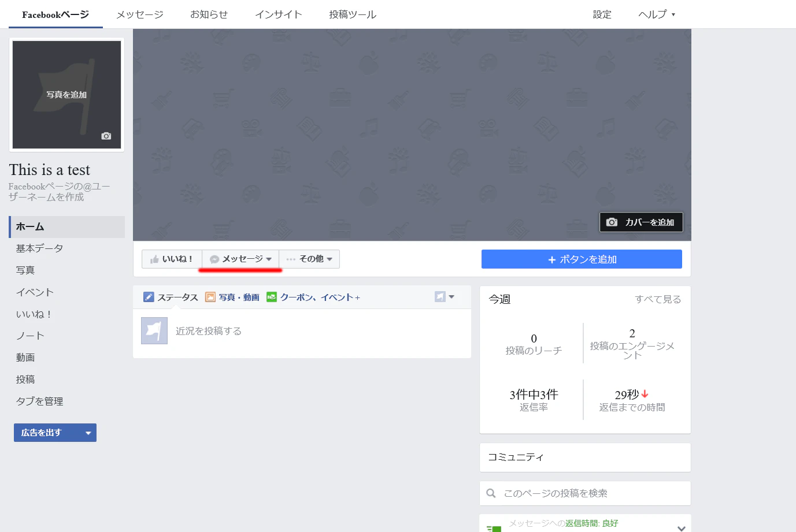Screen dimensions: 796x532
Task: Go to the インサイト tab
Action: pyautogui.click(x=279, y=14)
